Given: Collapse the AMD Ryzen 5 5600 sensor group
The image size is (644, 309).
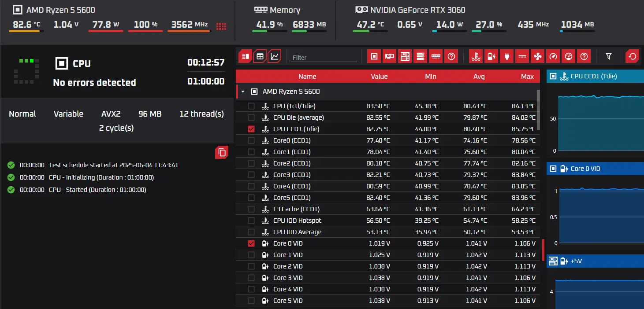Looking at the screenshot, I should click(243, 92).
